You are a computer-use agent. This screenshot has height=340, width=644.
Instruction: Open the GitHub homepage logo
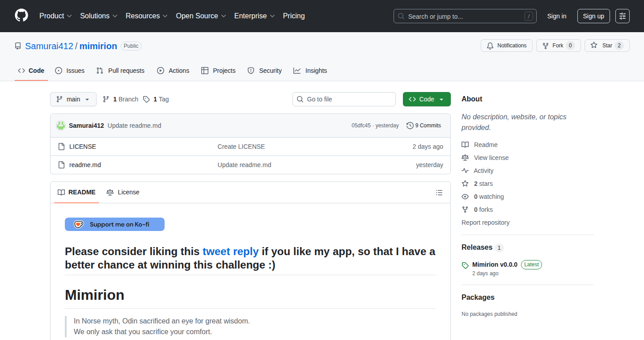[21, 16]
